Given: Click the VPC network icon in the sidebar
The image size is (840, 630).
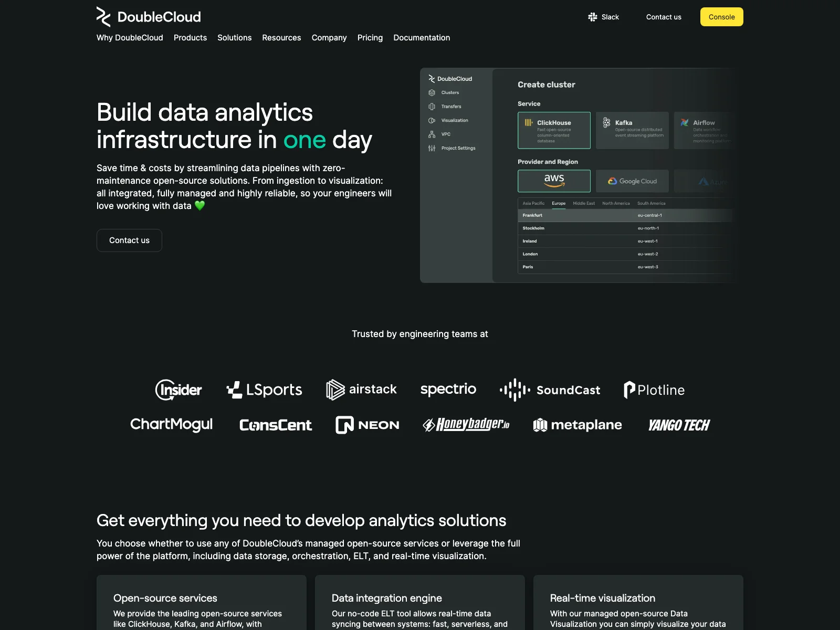Looking at the screenshot, I should (432, 134).
